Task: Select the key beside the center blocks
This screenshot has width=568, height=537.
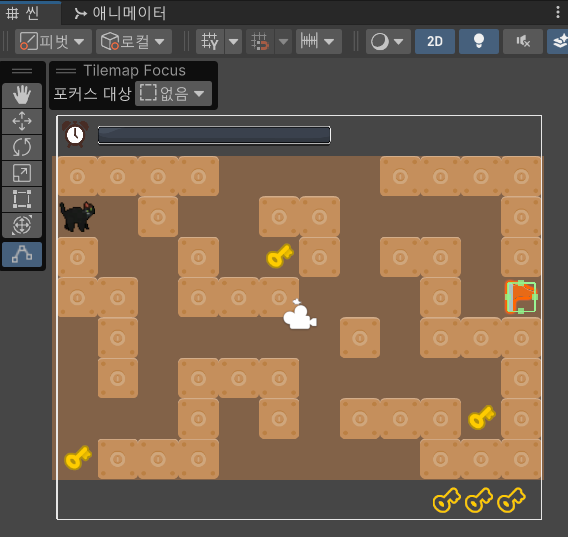Action: [x=280, y=256]
